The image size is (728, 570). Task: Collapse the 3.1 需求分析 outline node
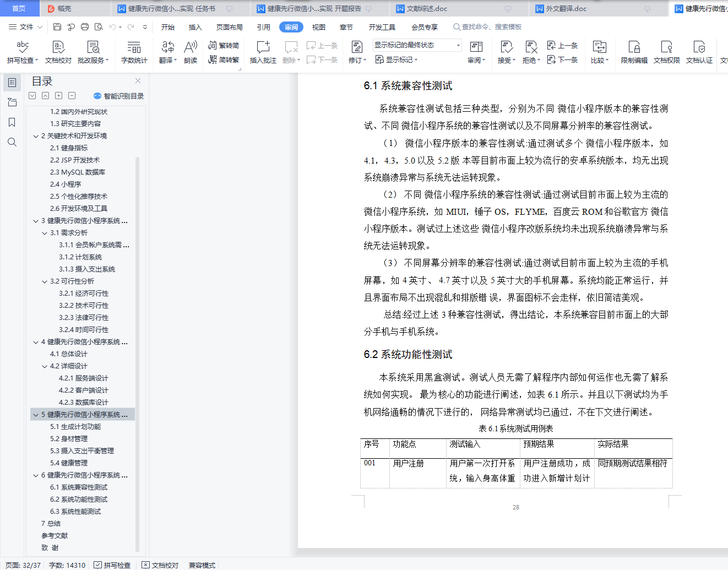pyautogui.click(x=45, y=233)
